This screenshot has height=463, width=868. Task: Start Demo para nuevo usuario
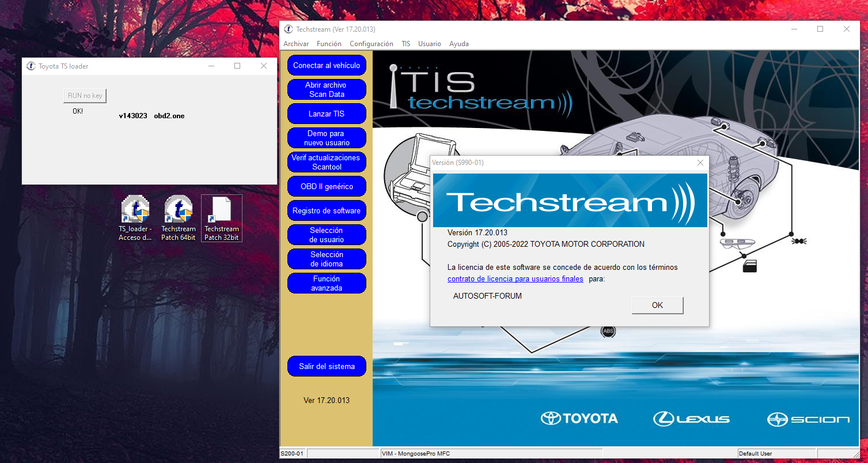click(327, 138)
